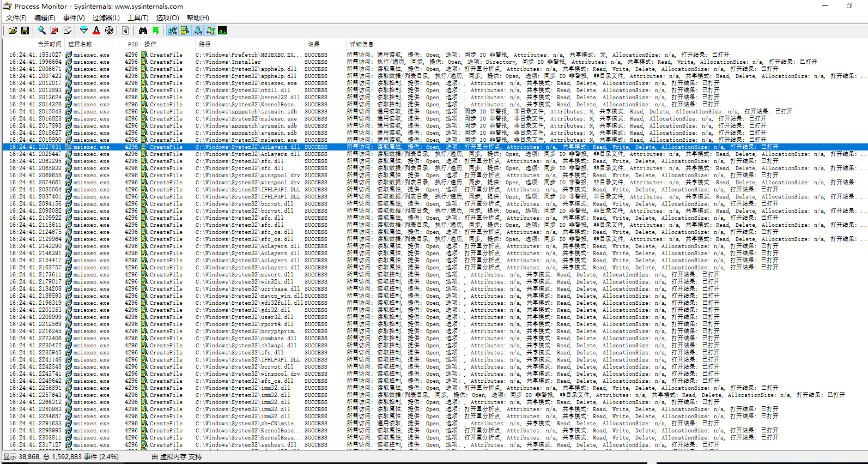This screenshot has width=868, height=464.
Task: Open the 工具(T) menu
Action: point(138,18)
